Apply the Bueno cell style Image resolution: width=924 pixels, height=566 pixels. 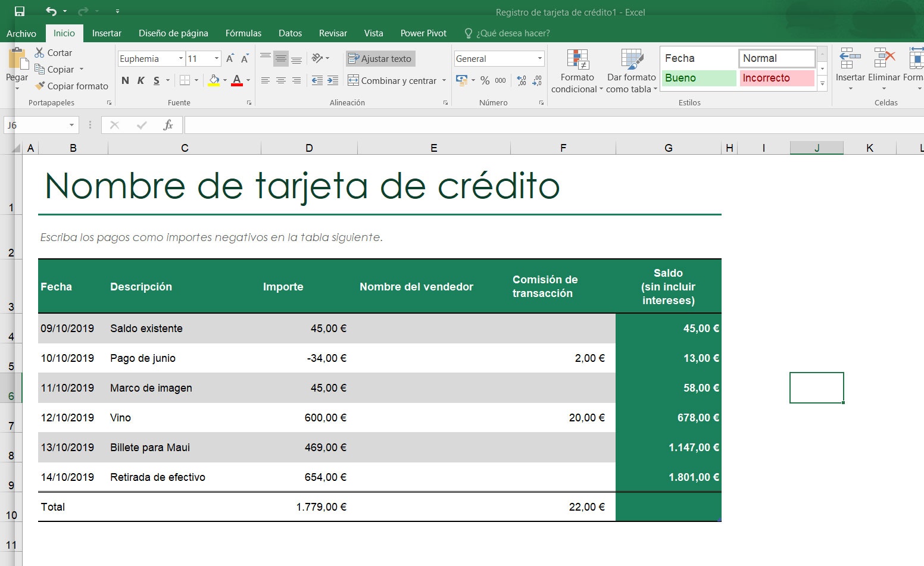tap(698, 78)
